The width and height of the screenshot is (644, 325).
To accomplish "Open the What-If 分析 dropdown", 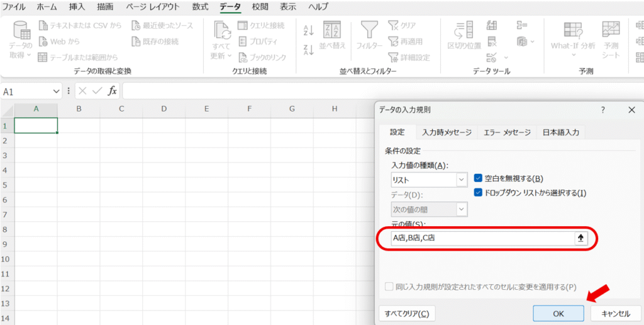I will 572,39.
